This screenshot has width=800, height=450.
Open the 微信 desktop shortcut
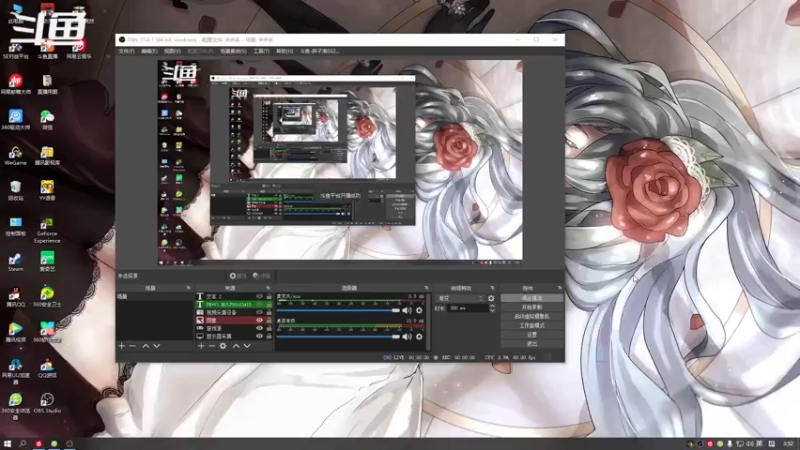pos(47,120)
